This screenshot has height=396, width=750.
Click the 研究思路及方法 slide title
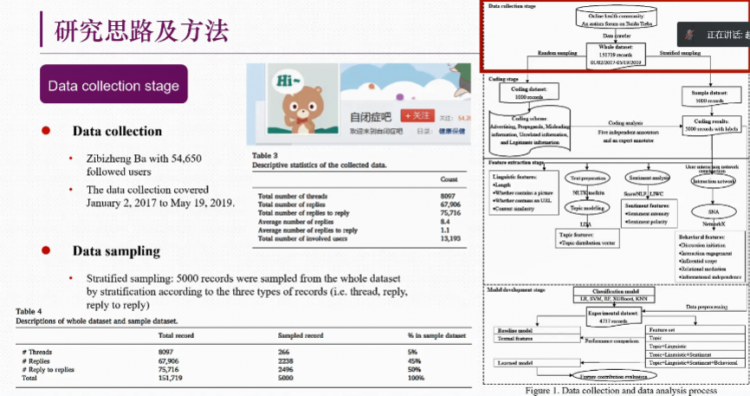(142, 31)
